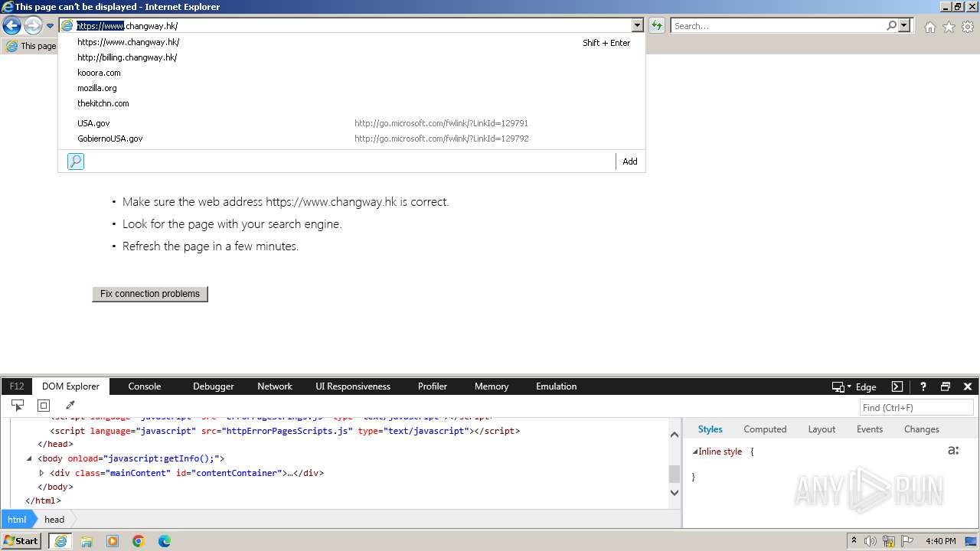
Task: Switch to the Layout pane tab
Action: (822, 429)
